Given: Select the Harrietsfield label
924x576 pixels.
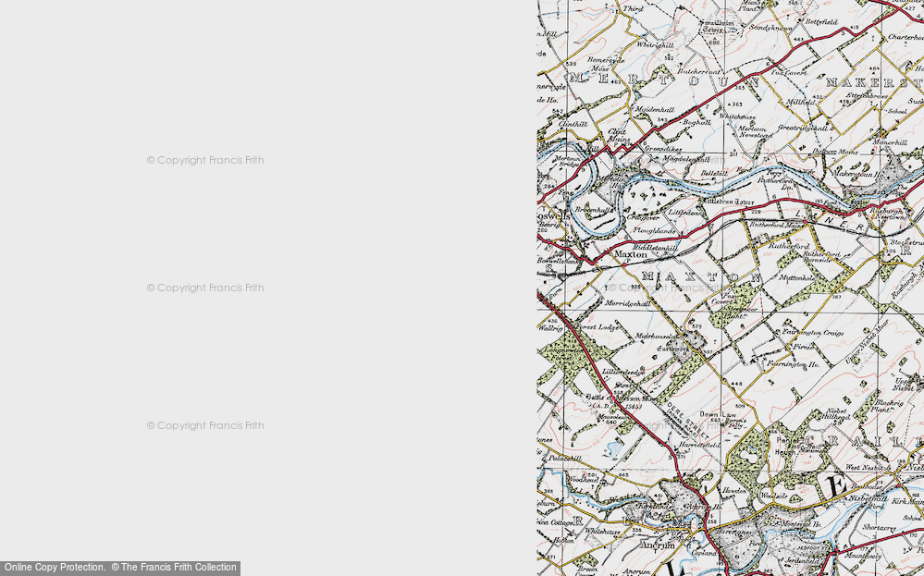Looking at the screenshot, I should click(699, 446).
